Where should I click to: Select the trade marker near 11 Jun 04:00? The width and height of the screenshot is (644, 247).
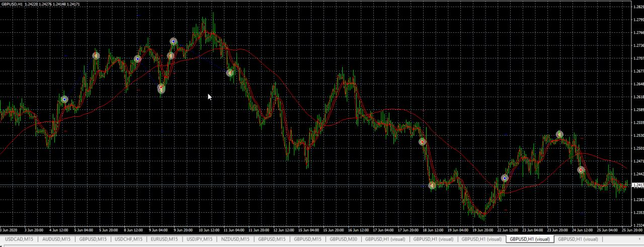230,73
